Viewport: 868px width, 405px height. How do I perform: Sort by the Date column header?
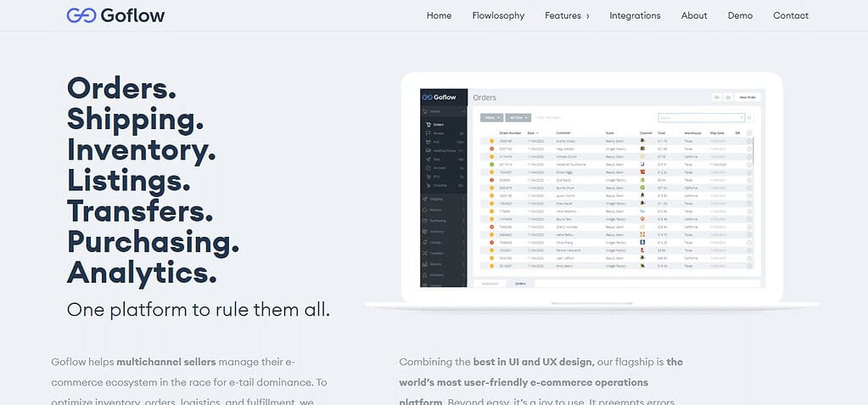click(533, 133)
